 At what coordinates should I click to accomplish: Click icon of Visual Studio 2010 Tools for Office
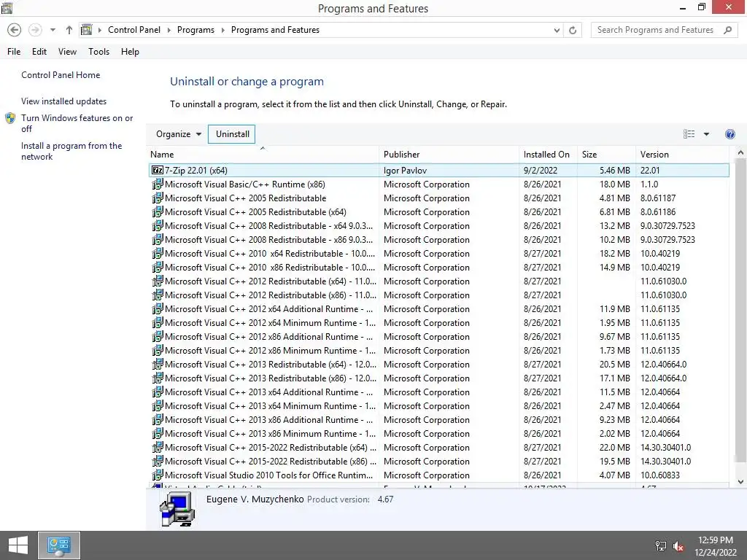click(158, 474)
